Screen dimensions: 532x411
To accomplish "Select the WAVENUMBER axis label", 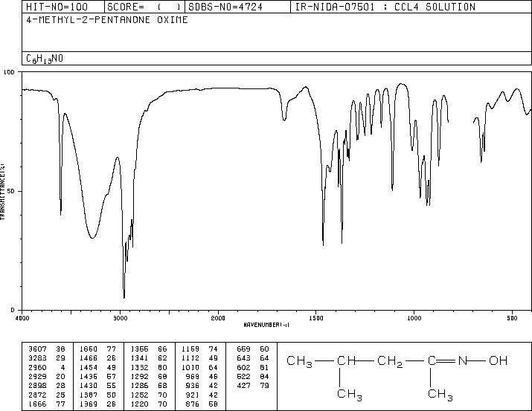I will (x=266, y=325).
